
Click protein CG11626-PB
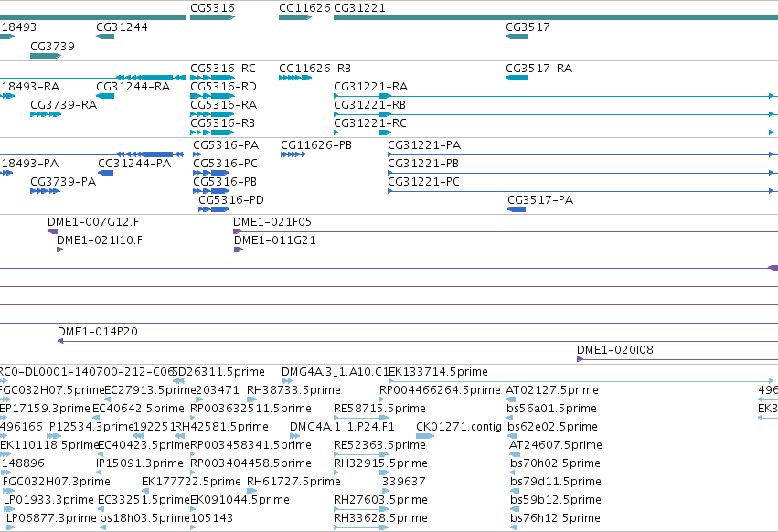[x=316, y=145]
